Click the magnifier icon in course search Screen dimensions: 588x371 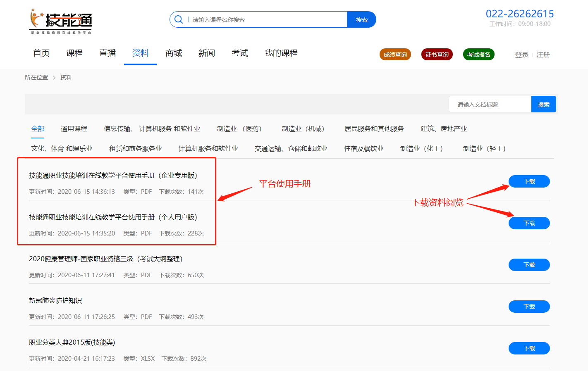[x=179, y=19]
